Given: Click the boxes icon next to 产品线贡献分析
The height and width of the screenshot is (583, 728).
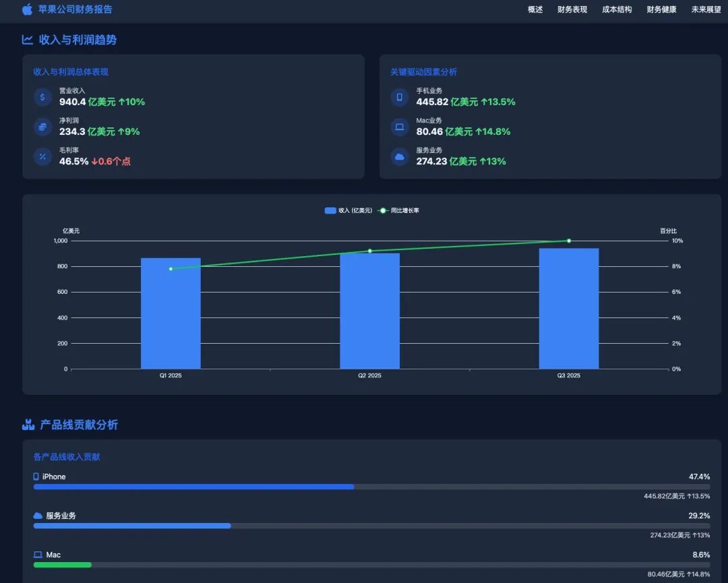Looking at the screenshot, I should 28,425.
